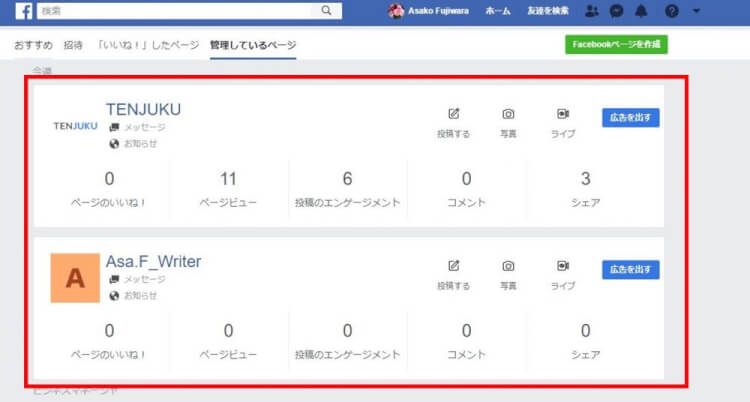Click Asa.F_Writer 広告を出す button

pyautogui.click(x=630, y=269)
